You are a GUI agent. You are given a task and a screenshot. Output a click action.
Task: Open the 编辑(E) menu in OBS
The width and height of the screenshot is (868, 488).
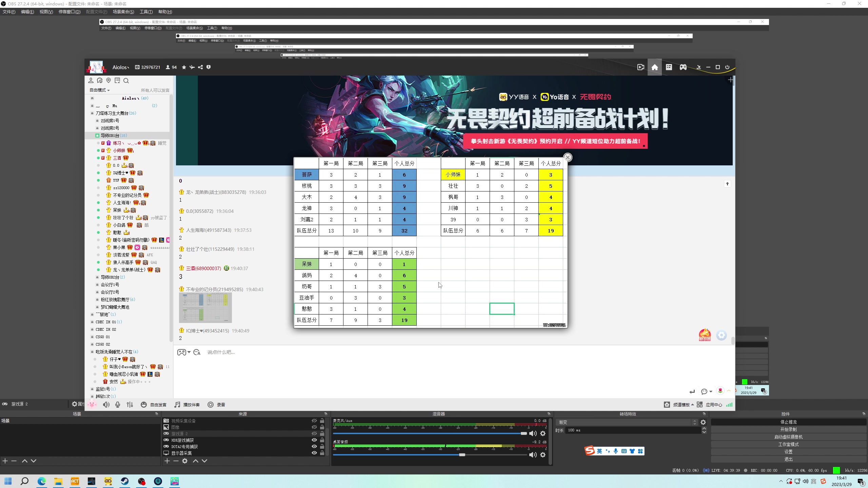(27, 12)
